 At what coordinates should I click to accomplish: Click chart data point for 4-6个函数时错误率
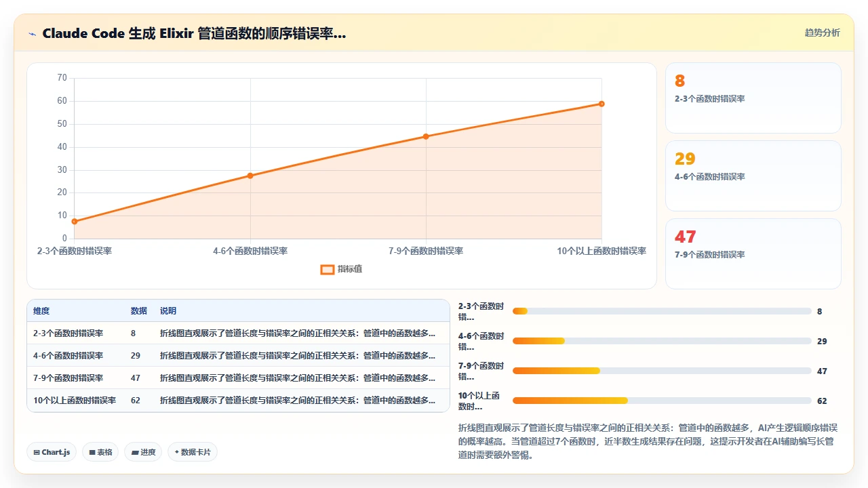[x=250, y=176]
